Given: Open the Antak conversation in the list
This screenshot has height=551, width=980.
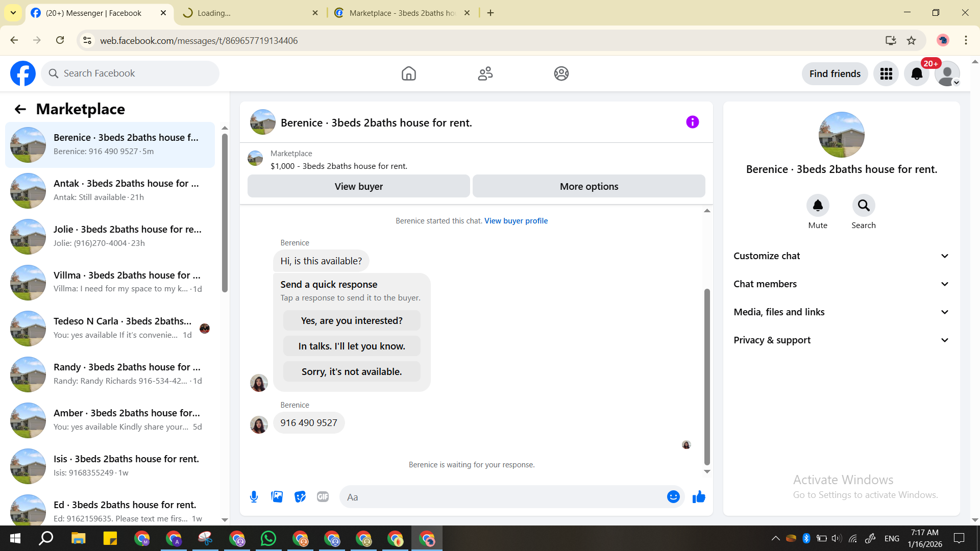Looking at the screenshot, I should (x=110, y=190).
